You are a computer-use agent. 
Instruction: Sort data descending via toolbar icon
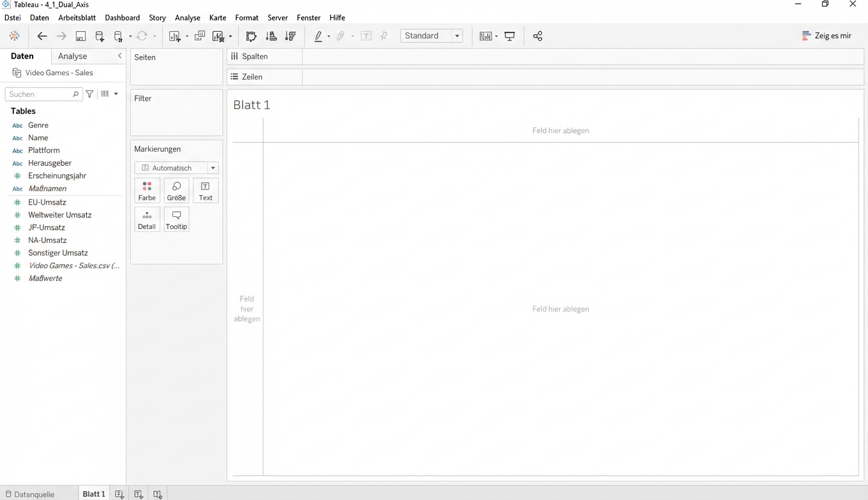click(290, 36)
